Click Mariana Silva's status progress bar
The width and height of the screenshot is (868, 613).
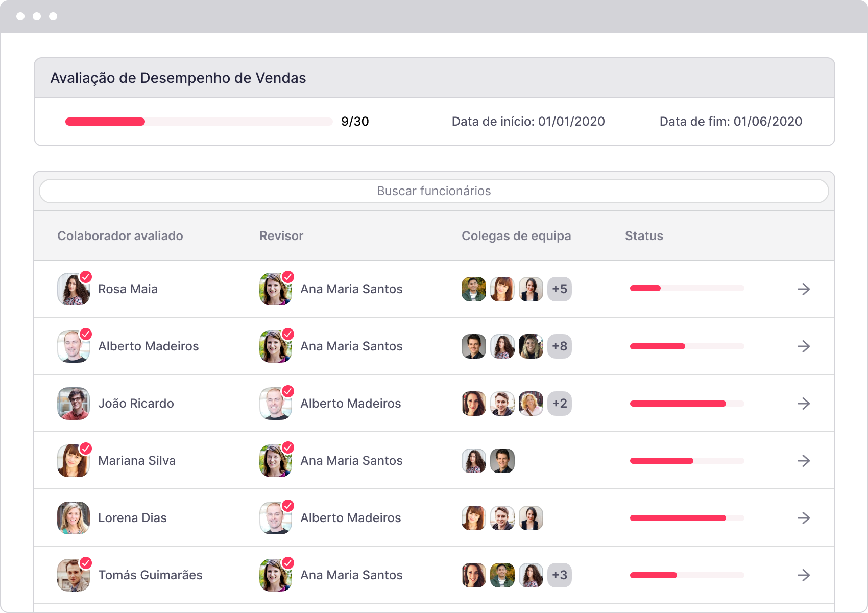click(687, 461)
